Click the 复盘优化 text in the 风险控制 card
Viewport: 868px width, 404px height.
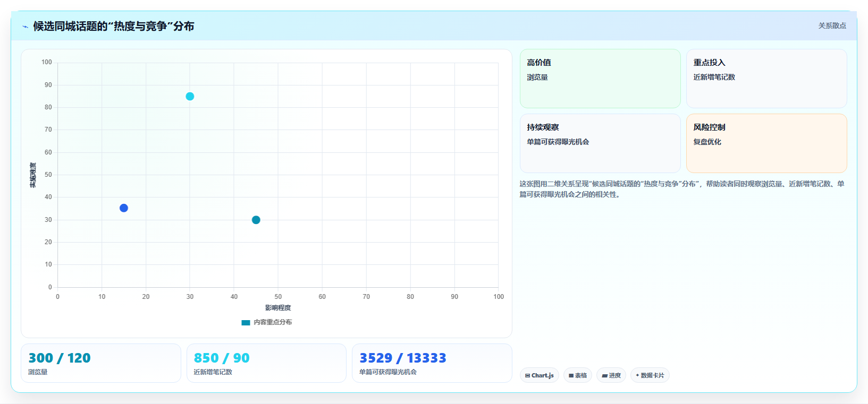point(707,142)
